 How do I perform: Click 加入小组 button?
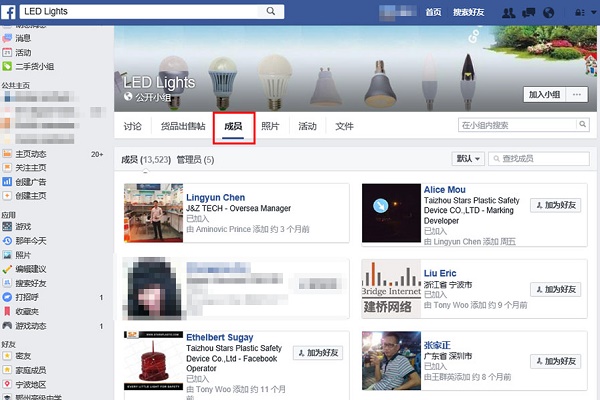pos(545,95)
